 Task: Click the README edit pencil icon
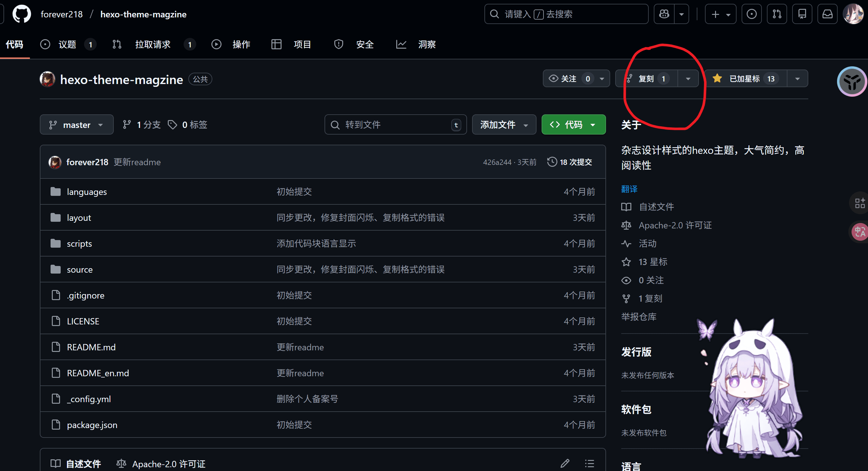pyautogui.click(x=565, y=464)
